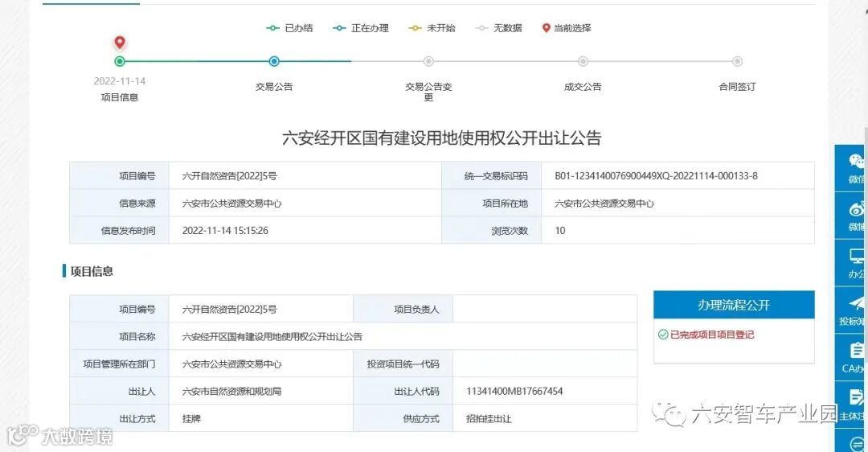Click the 项目管理所在部门 value cell
This screenshot has width=868, height=452.
coord(260,364)
